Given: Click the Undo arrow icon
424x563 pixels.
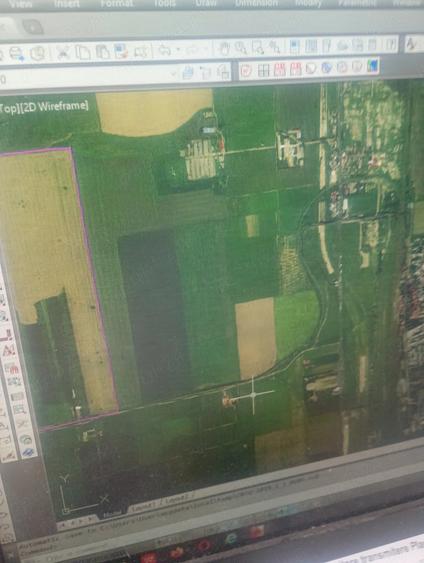Looking at the screenshot, I should 164,50.
